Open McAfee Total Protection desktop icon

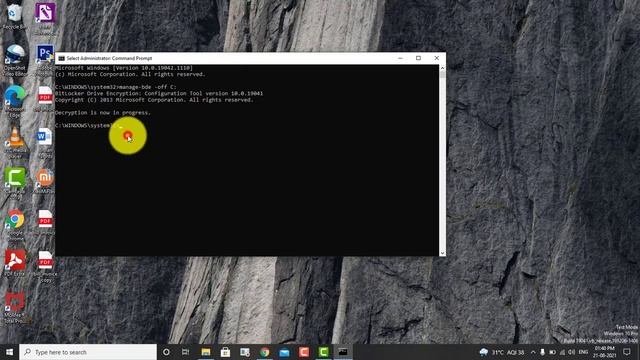pos(15,307)
